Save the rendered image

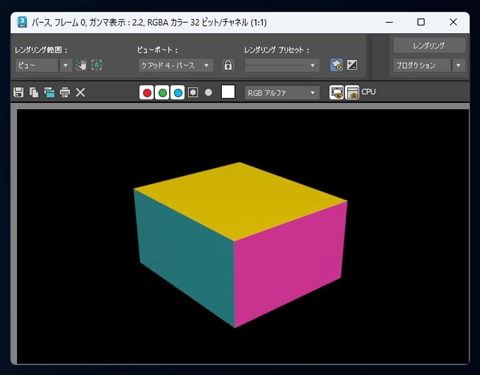(18, 92)
